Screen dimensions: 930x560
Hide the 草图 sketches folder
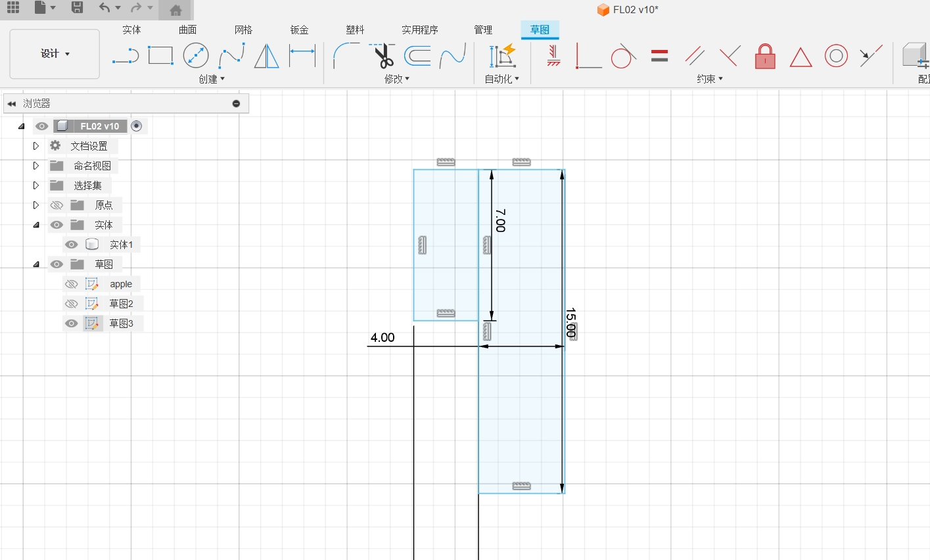point(57,264)
